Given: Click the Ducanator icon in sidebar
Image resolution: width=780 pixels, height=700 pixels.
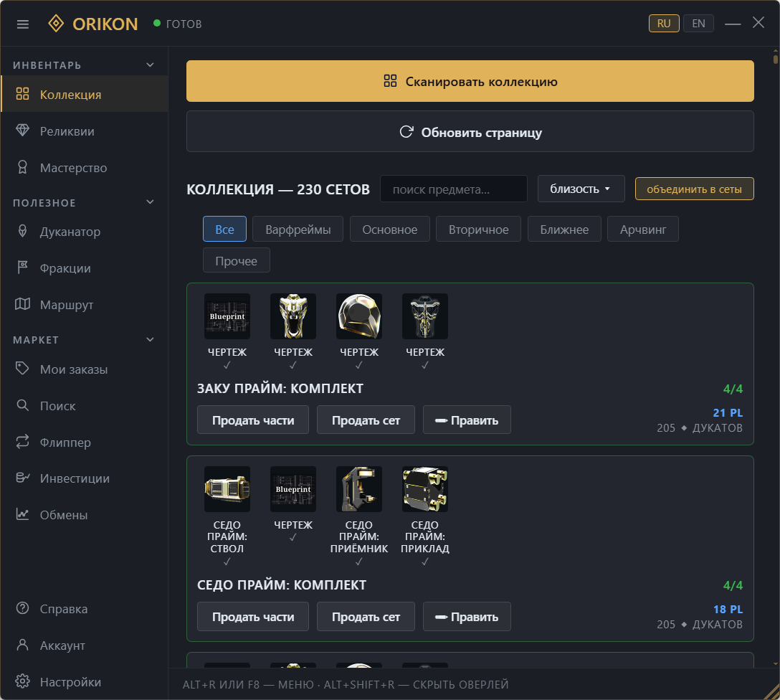Looking at the screenshot, I should point(22,231).
